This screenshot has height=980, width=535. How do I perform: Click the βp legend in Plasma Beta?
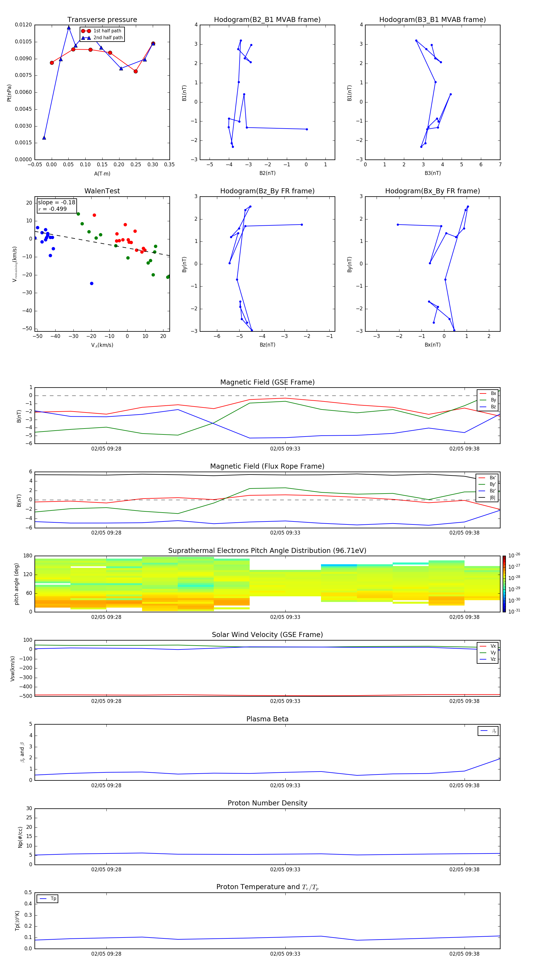click(488, 731)
